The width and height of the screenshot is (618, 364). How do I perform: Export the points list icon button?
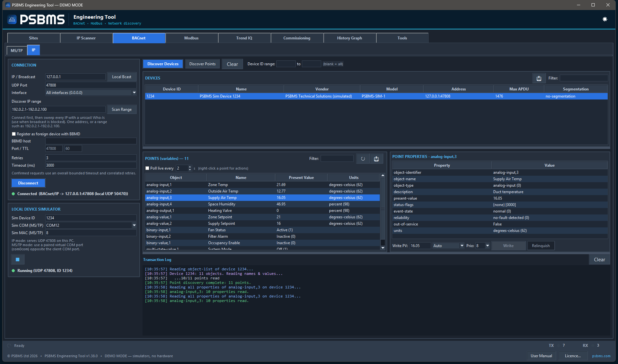point(376,159)
